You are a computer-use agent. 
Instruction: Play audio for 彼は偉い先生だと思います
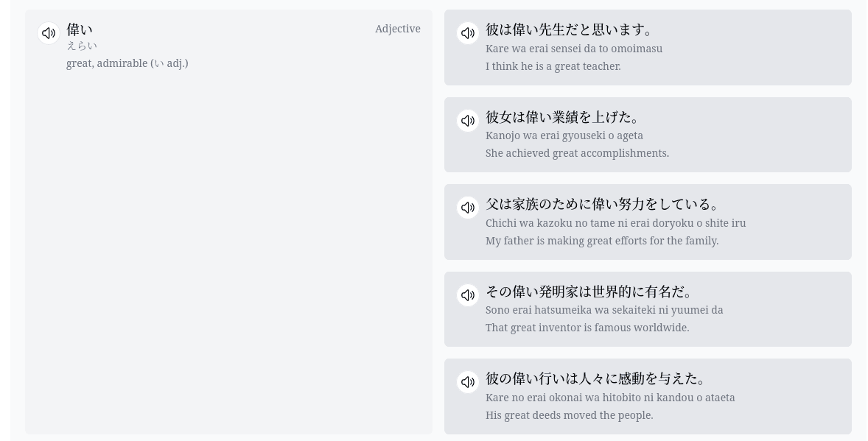point(468,33)
